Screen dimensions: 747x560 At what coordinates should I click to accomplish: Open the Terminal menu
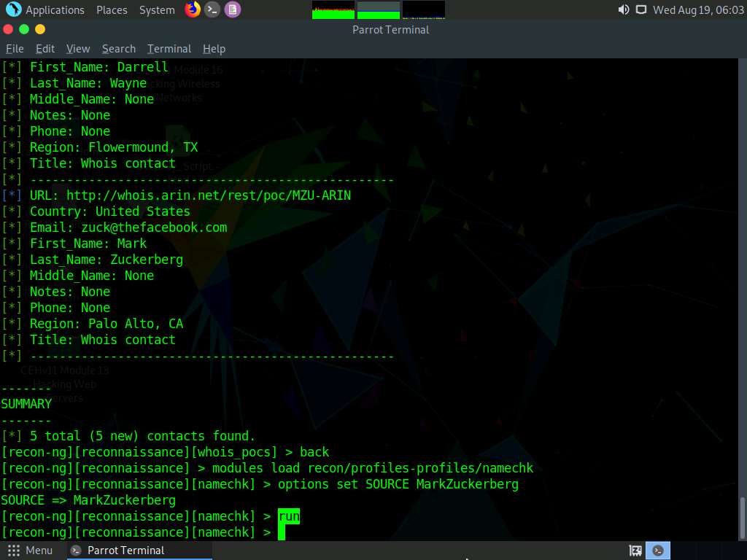click(169, 49)
